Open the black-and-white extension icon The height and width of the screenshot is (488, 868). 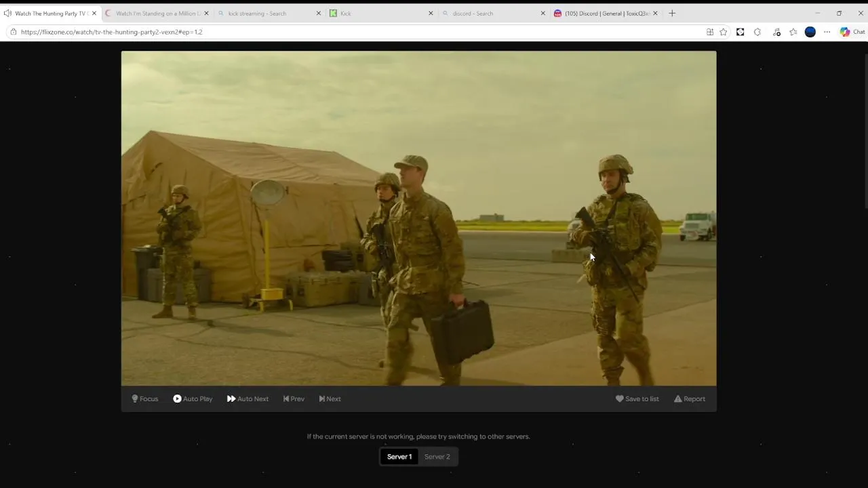pos(741,32)
